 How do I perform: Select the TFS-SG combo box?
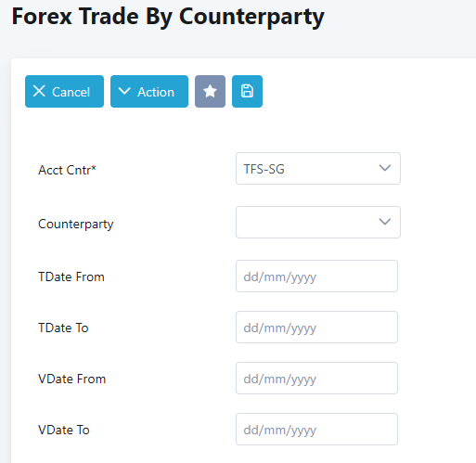(318, 168)
